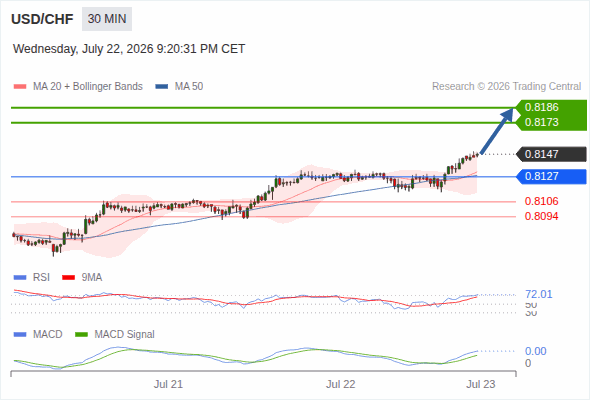The image size is (590, 400).
Task: Toggle the MA 50 legend label
Action: [189, 87]
